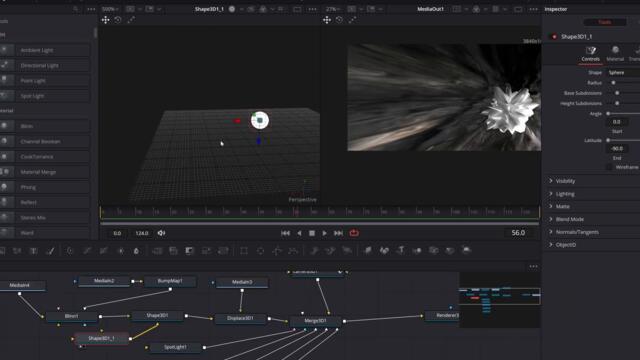Add an Ellipse mask from toolbar

tap(260, 251)
